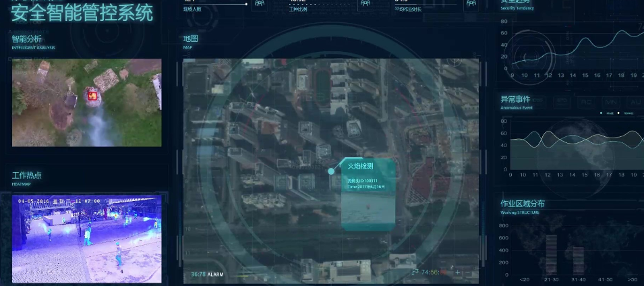The width and height of the screenshot is (644, 286).
Task: Click the 工种比例 dashed progress bar
Action: [x=320, y=5]
